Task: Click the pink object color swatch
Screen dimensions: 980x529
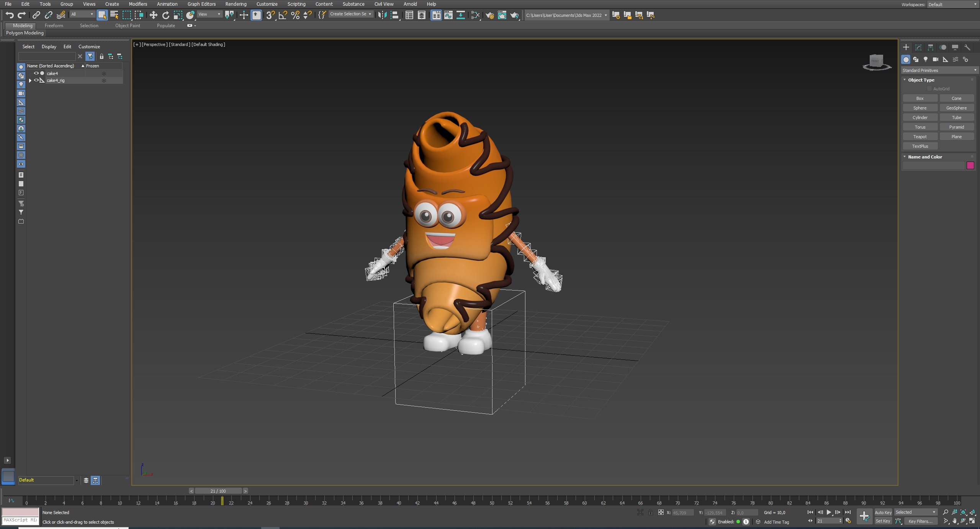Action: (x=970, y=165)
